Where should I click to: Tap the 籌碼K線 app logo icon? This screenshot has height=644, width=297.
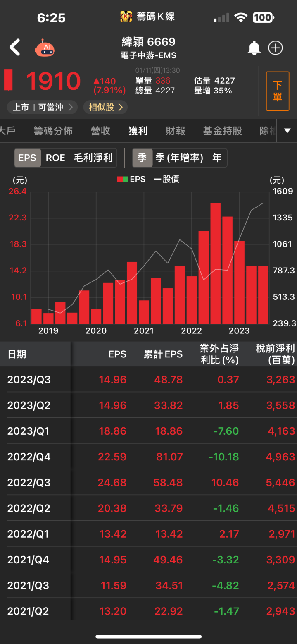click(x=126, y=17)
